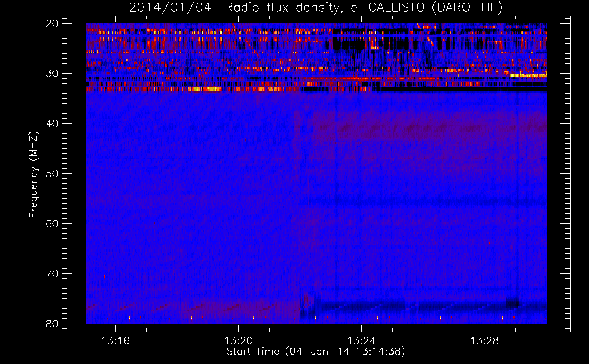Select the frequency tick label 80

pyautogui.click(x=52, y=324)
